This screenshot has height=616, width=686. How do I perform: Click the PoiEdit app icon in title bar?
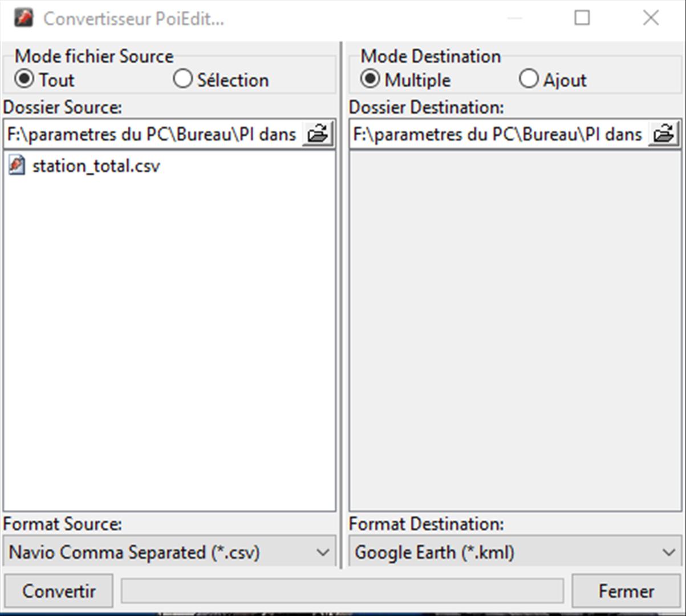tap(24, 18)
